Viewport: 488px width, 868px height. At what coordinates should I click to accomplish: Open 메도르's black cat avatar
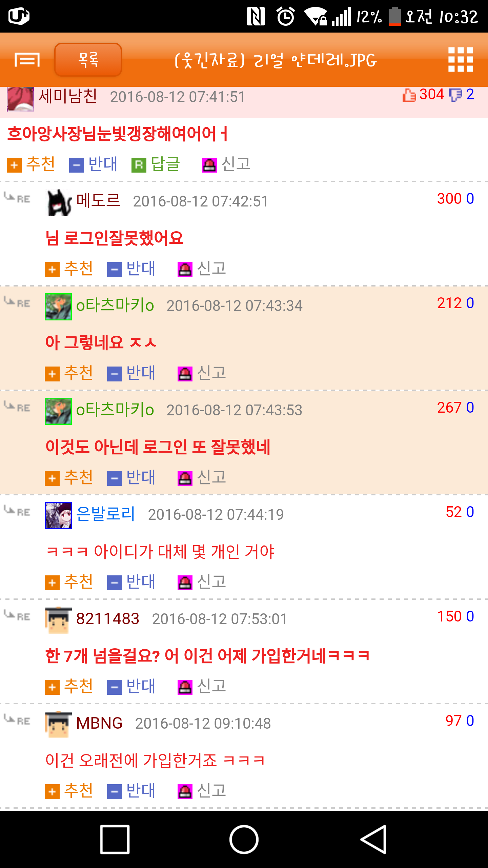(x=58, y=202)
